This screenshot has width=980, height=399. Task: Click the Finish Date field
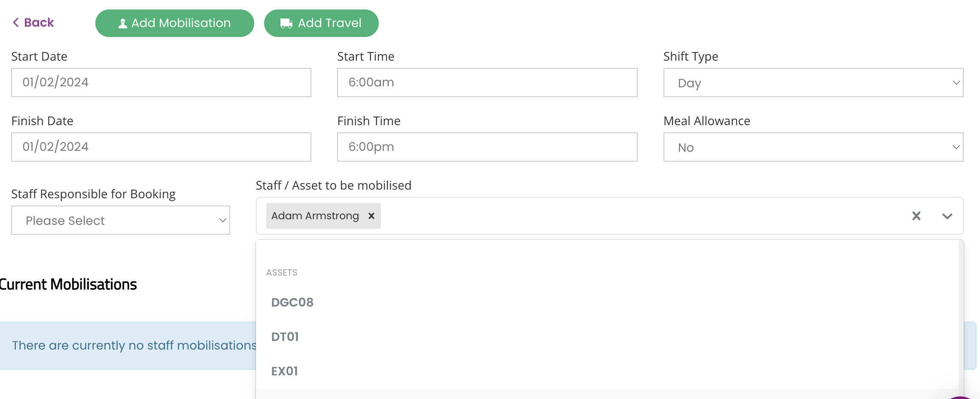click(161, 147)
